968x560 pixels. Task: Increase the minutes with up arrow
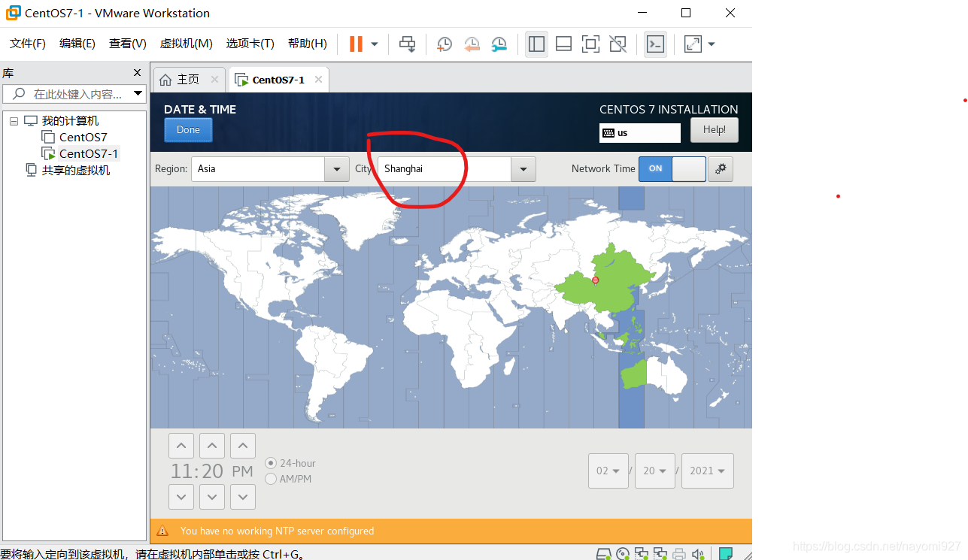[x=212, y=446]
